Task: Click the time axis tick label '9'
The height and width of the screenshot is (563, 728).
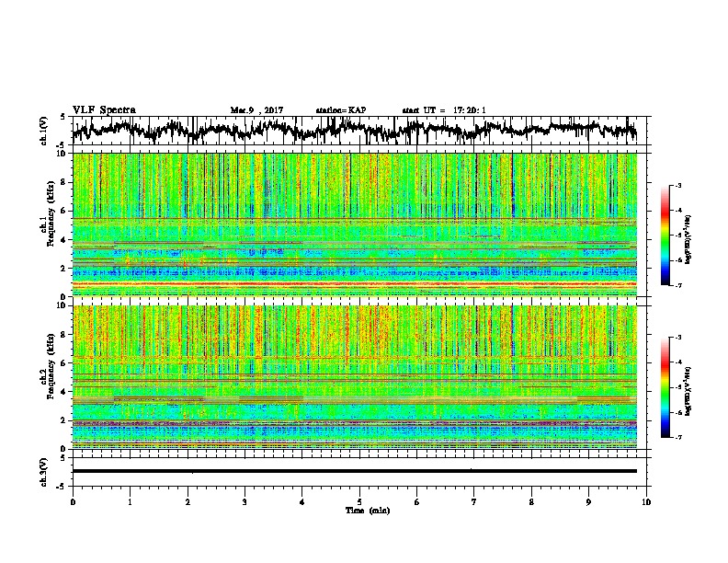Action: [x=588, y=502]
